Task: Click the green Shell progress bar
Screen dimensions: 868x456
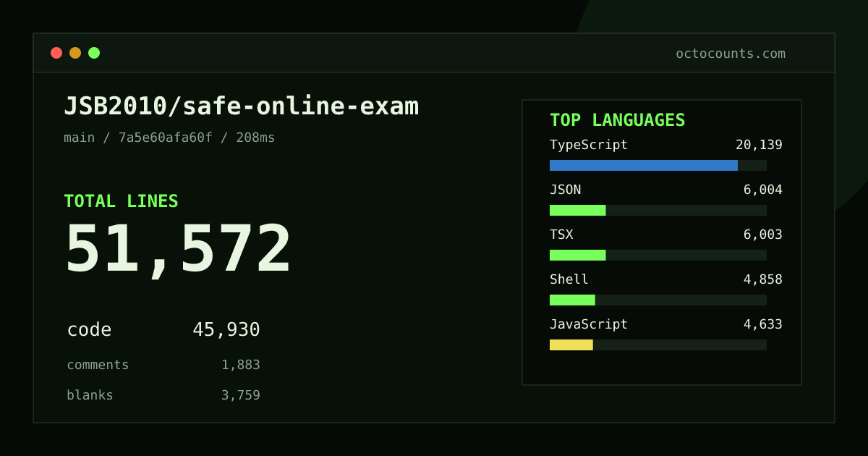Action: [x=572, y=300]
